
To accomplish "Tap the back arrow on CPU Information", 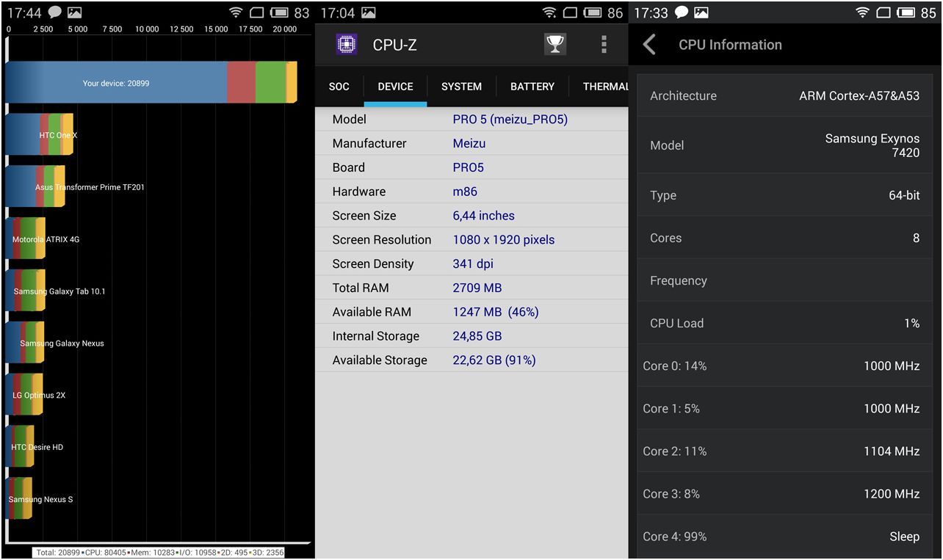I will [x=649, y=44].
